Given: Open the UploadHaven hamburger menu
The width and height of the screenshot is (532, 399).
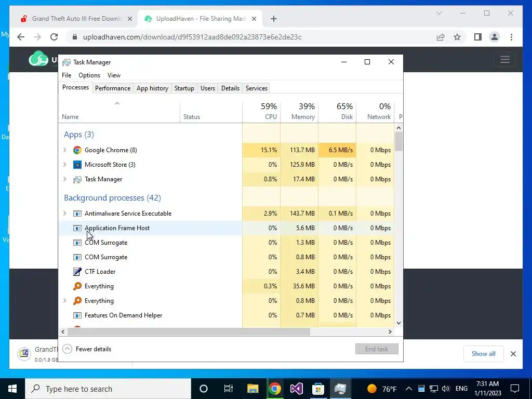Looking at the screenshot, I should 505,60.
